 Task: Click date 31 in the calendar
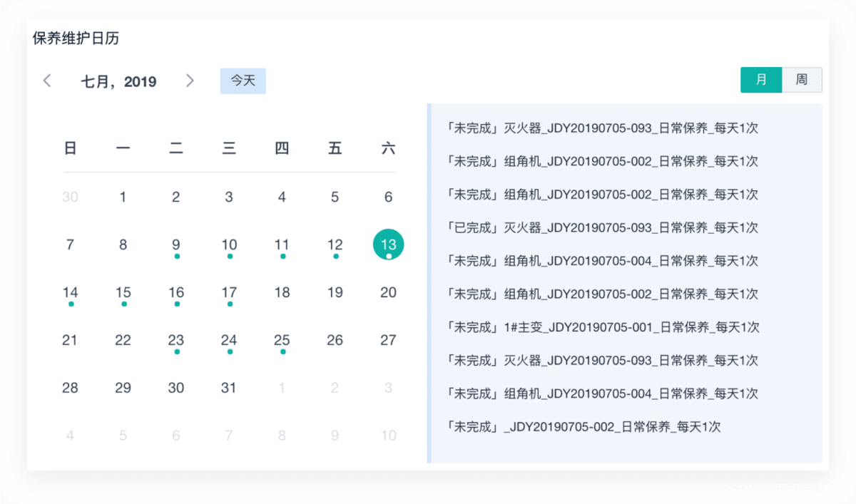pos(229,388)
